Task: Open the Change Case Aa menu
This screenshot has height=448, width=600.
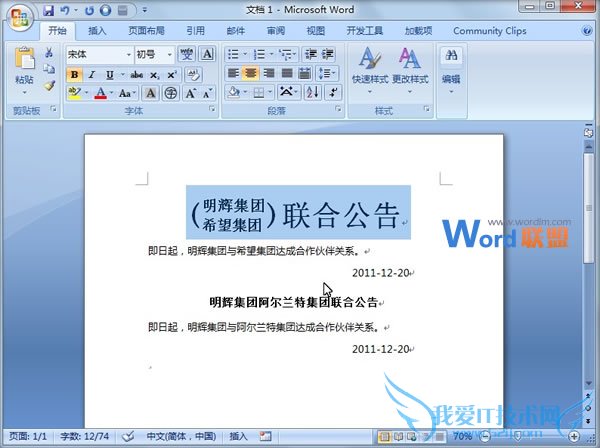Action: point(127,93)
